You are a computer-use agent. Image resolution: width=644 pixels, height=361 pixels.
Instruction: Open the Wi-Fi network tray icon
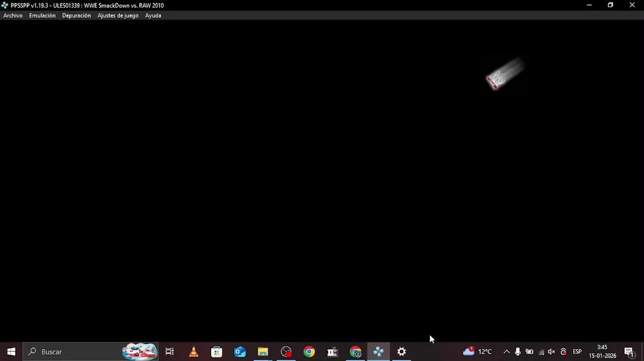(x=541, y=352)
